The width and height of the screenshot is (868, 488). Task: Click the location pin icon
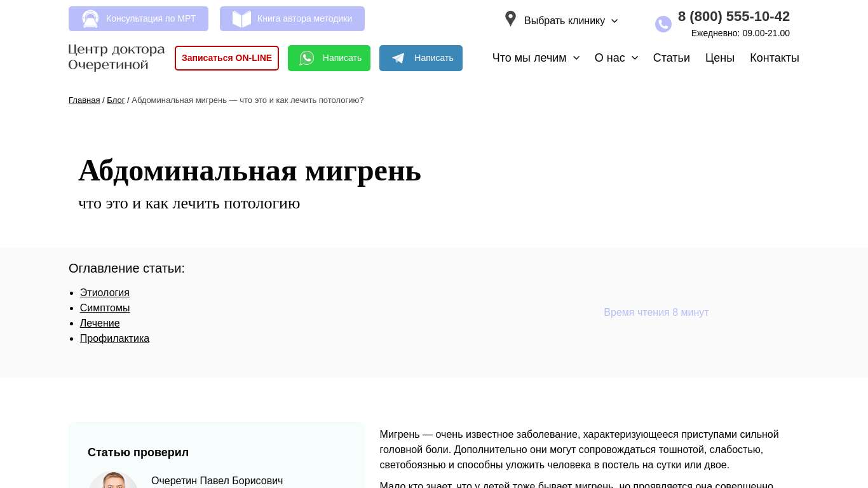click(x=510, y=19)
